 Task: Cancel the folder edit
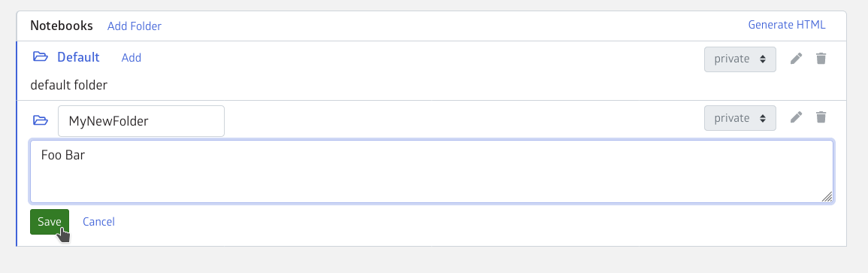(98, 222)
